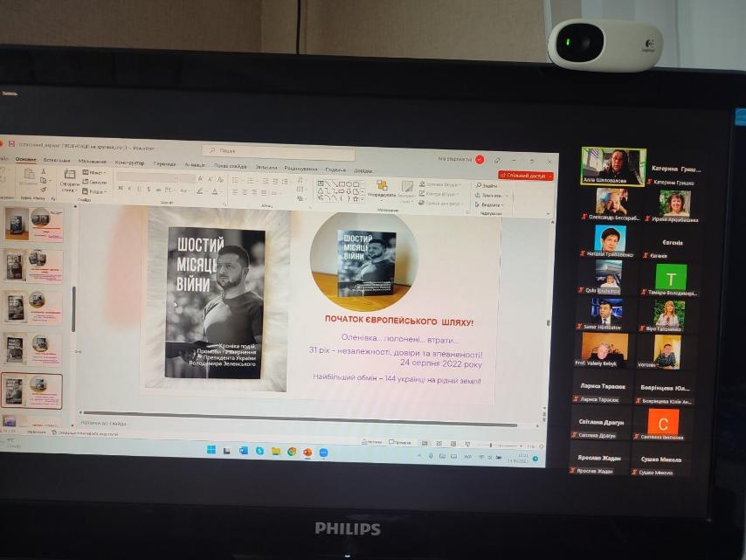The height and width of the screenshot is (560, 746).
Task: Click the Chrome icon on taskbar
Action: [292, 452]
